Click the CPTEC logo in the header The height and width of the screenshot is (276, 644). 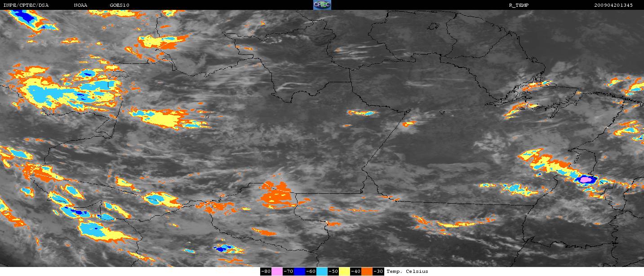click(x=322, y=5)
